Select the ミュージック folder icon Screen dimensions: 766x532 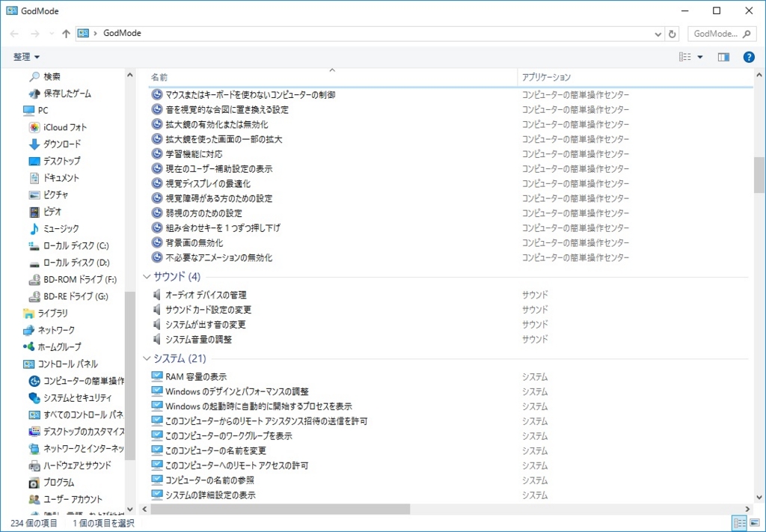34,229
